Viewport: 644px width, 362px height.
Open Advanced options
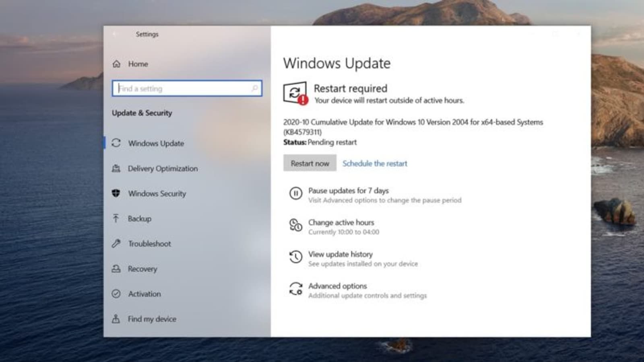click(338, 286)
